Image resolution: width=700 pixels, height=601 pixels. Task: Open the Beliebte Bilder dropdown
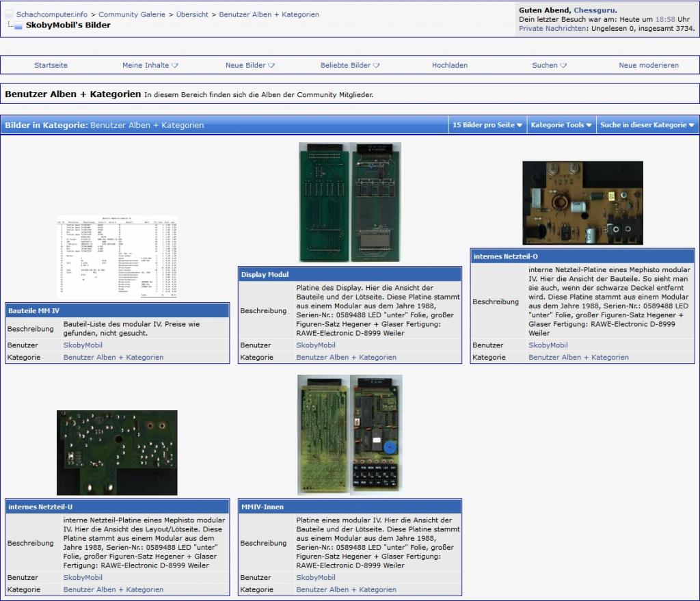tap(349, 66)
